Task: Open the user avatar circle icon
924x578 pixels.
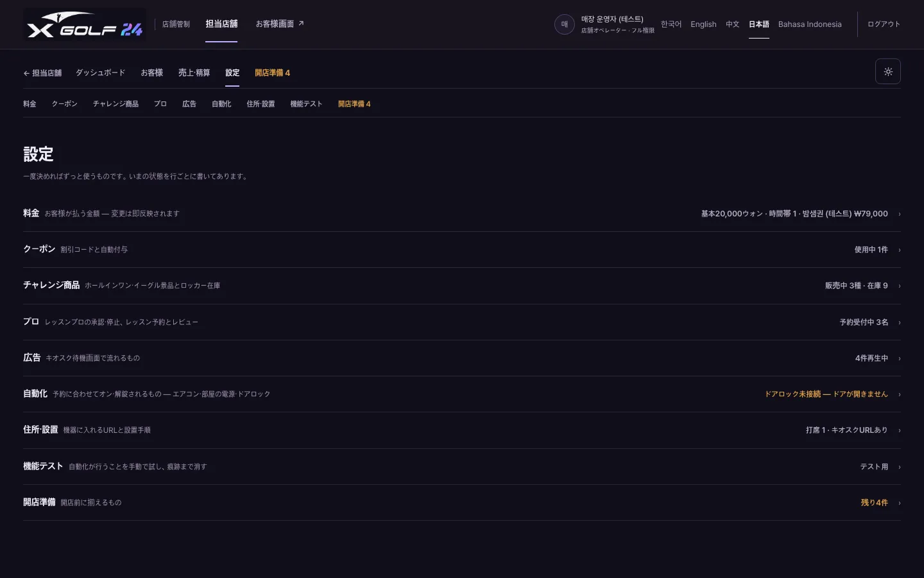Action: pyautogui.click(x=564, y=24)
